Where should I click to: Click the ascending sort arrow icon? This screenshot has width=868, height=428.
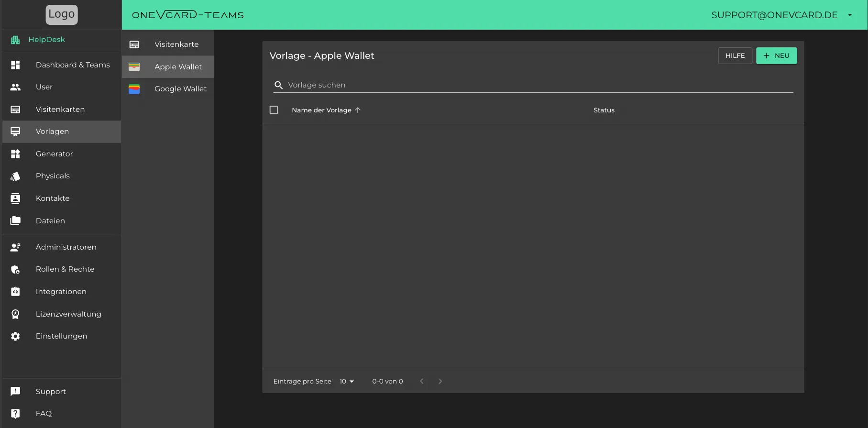(x=358, y=110)
